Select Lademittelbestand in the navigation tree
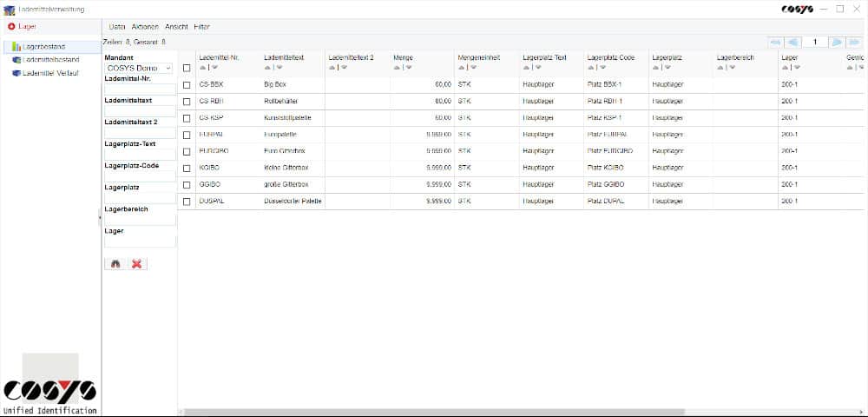Screen dimensions: 868x417 coord(51,60)
